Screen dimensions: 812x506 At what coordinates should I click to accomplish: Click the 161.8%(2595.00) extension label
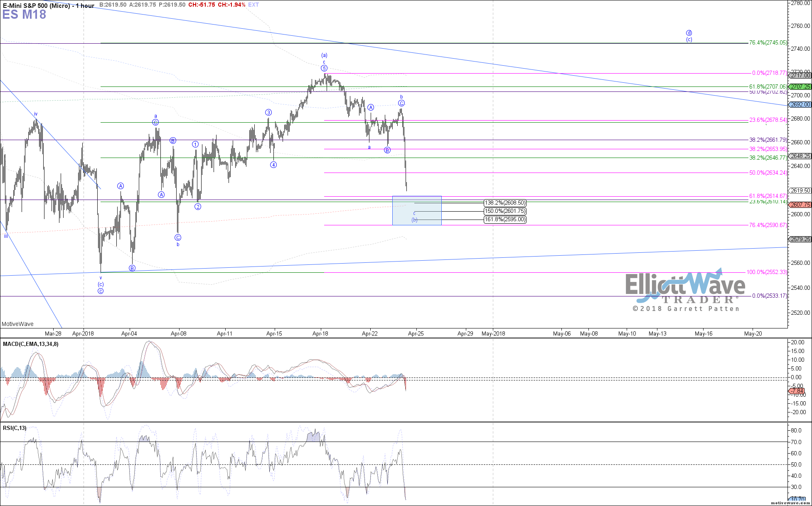pos(505,220)
